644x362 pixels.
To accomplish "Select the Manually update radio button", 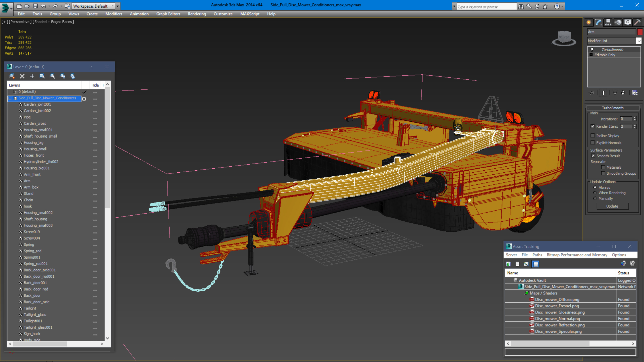I will tap(595, 199).
